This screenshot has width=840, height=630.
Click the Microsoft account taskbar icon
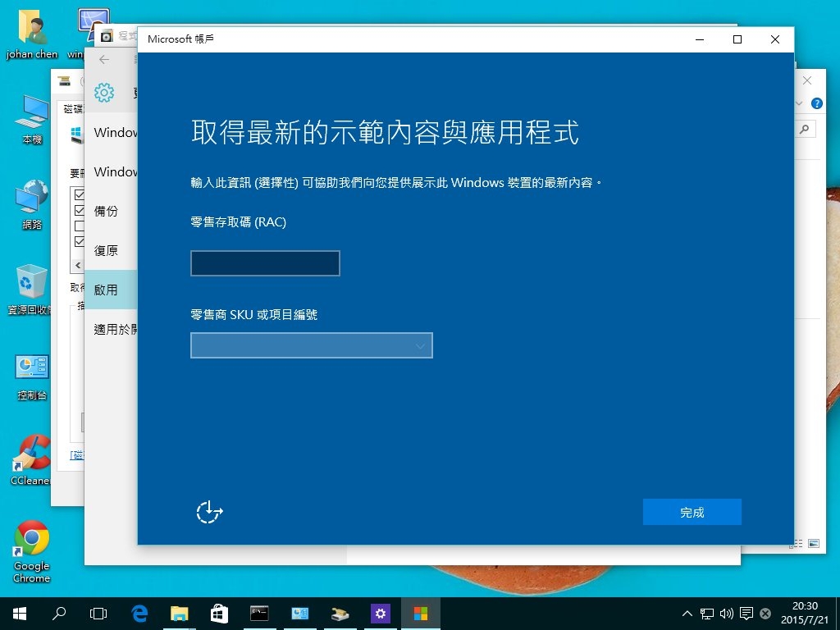[421, 614]
